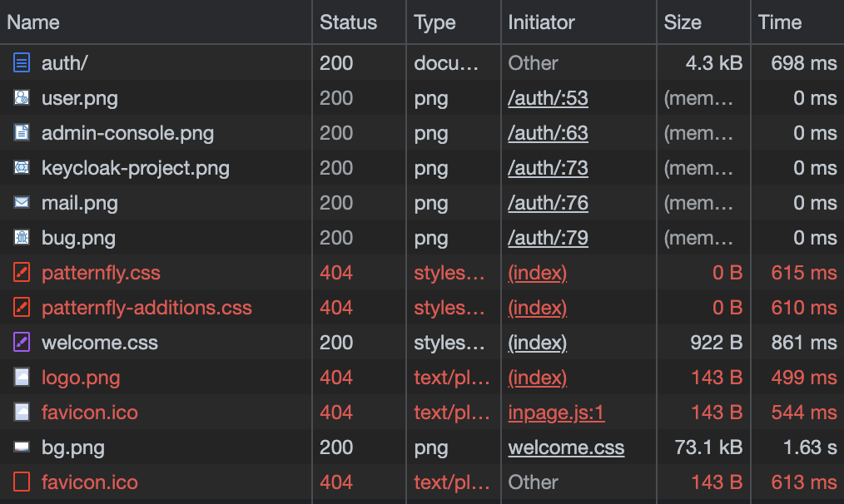Click the 610 ms time value
This screenshot has height=504, width=844.
(x=804, y=308)
